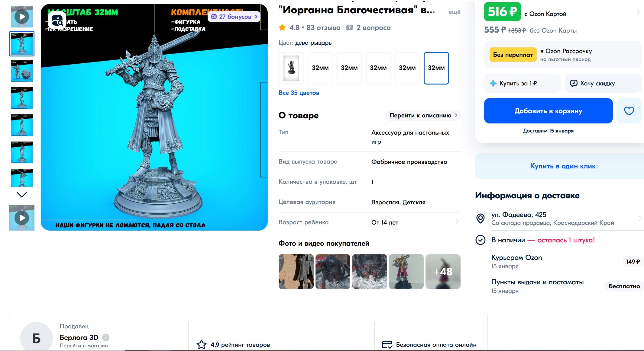Play the top video thumbnail
644x351 pixels.
click(x=22, y=17)
